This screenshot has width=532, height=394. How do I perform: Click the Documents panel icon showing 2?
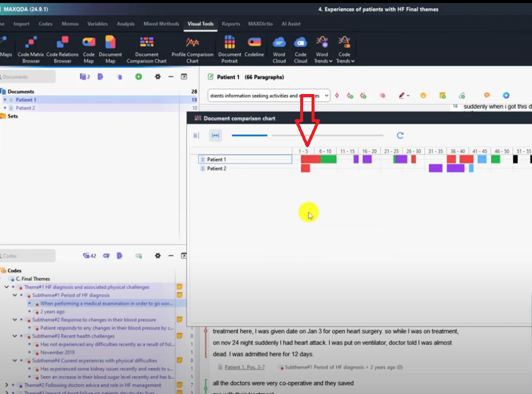(84, 77)
